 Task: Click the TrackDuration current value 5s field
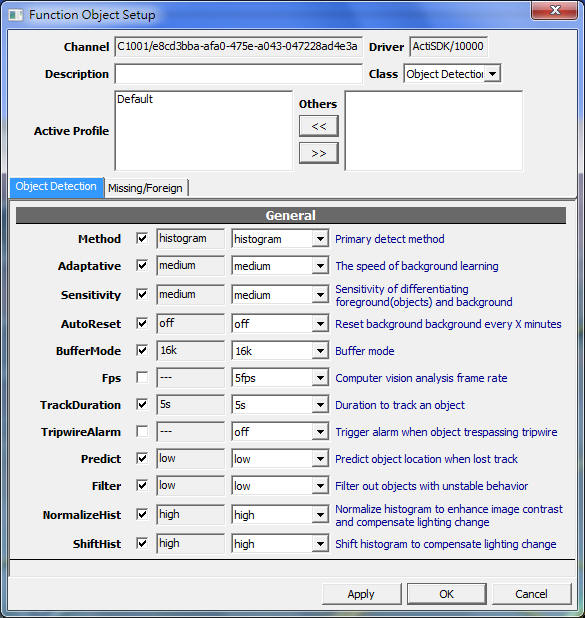coord(190,404)
